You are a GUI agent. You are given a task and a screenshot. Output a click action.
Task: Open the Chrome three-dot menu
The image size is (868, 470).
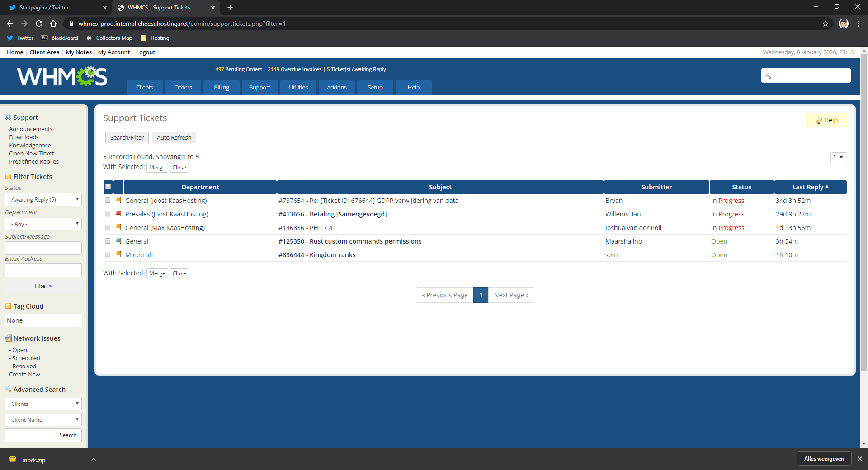coord(858,23)
